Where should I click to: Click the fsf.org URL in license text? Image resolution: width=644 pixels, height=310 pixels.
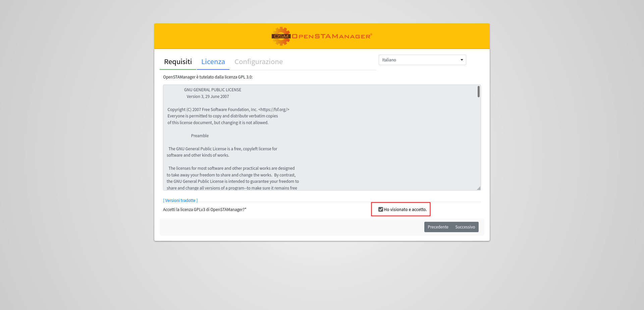pyautogui.click(x=274, y=109)
